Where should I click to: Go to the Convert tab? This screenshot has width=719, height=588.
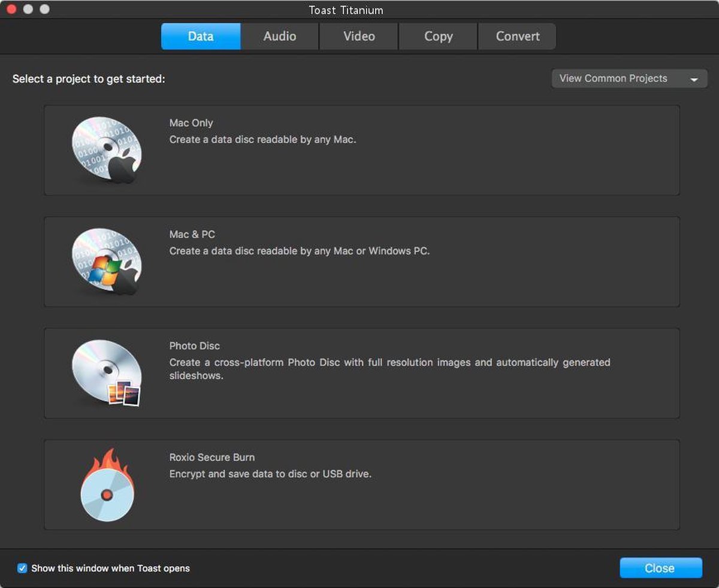coord(518,36)
